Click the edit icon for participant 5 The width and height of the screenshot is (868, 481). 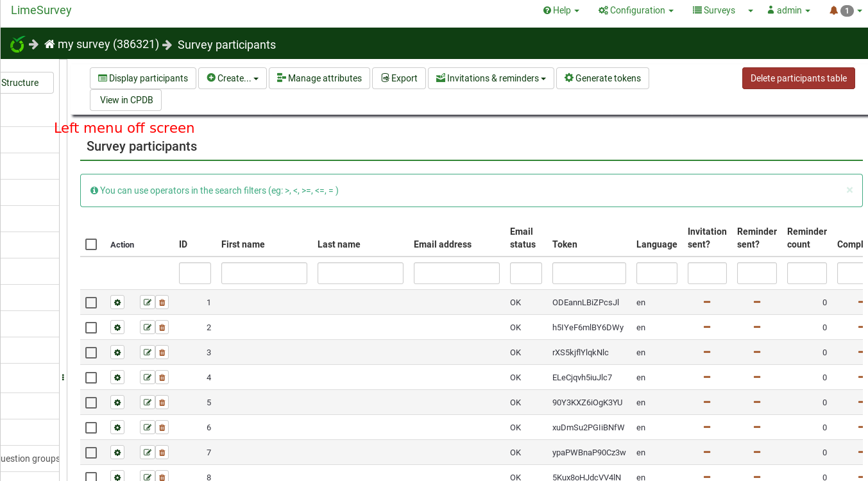[147, 402]
